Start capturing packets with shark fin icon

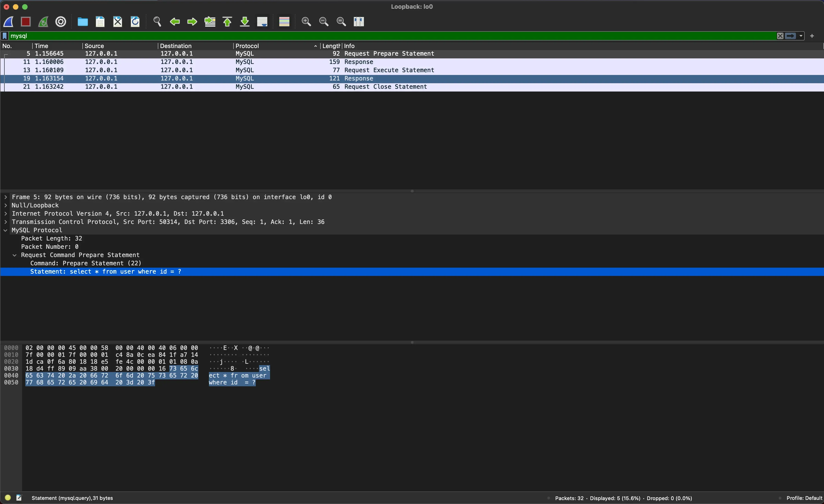8,22
